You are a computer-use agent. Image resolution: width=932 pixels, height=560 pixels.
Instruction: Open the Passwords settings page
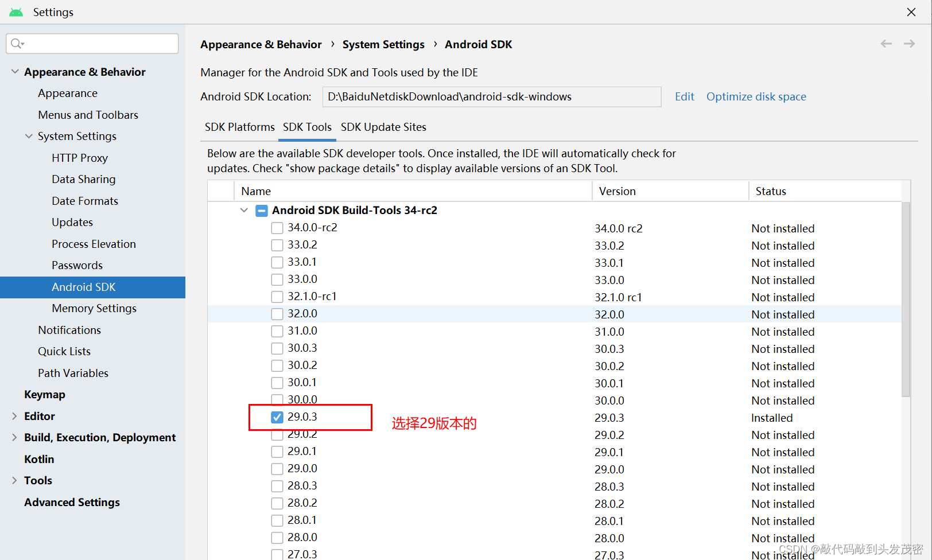point(77,265)
